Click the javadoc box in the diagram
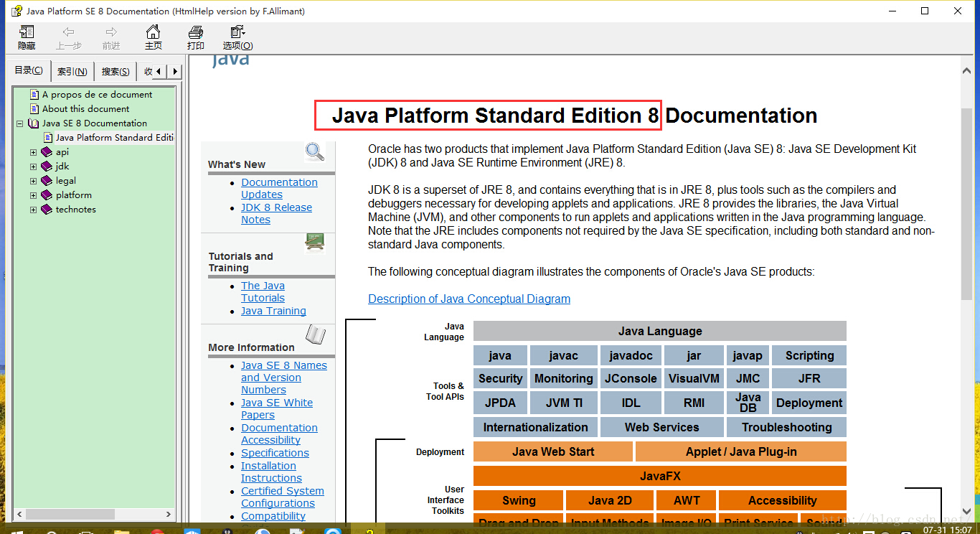The image size is (980, 534). [631, 355]
